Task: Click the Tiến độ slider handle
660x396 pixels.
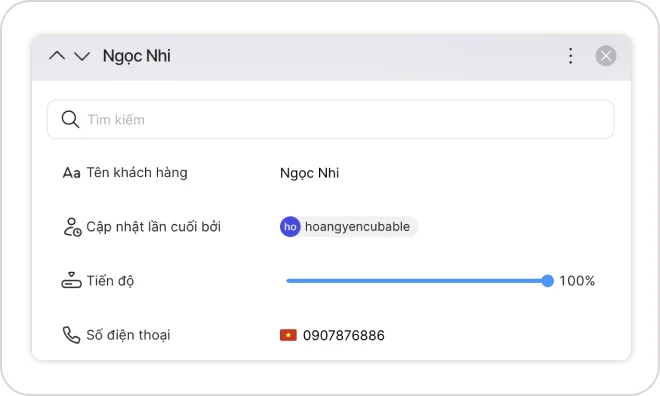Action: 547,281
